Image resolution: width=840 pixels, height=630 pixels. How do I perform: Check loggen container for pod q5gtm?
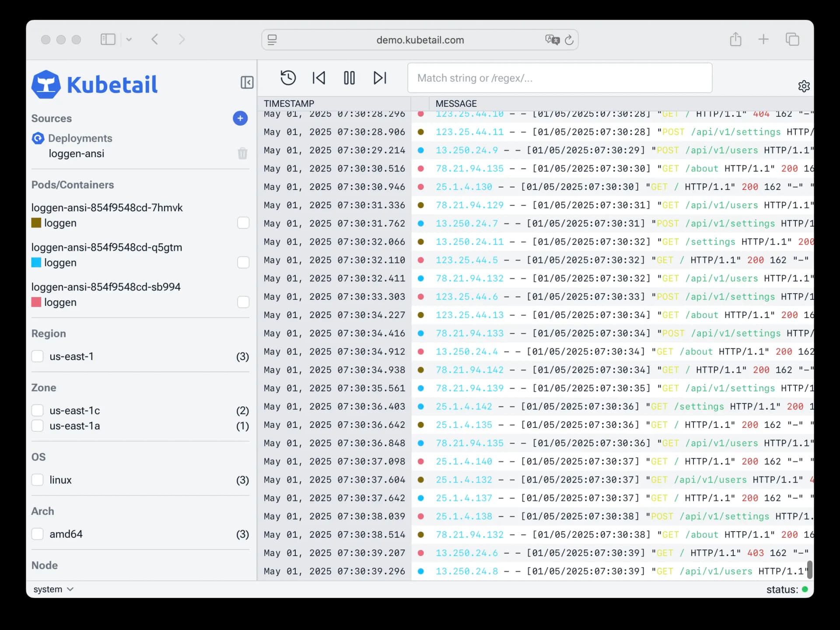pos(243,262)
